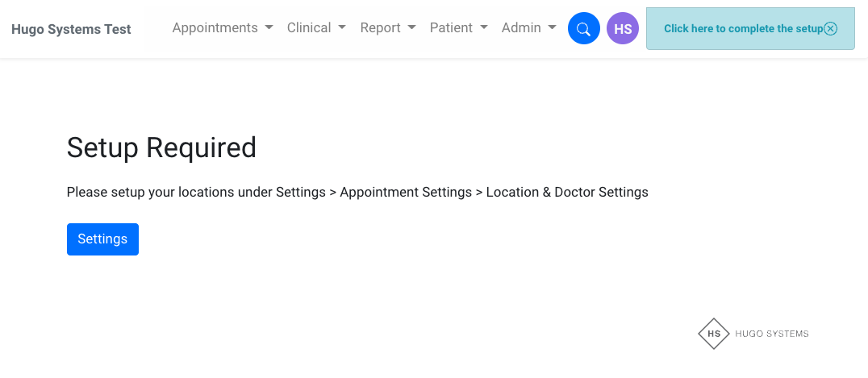Viewport: 868px width, 378px height.
Task: Open the Appointments menu
Action: [215, 27]
